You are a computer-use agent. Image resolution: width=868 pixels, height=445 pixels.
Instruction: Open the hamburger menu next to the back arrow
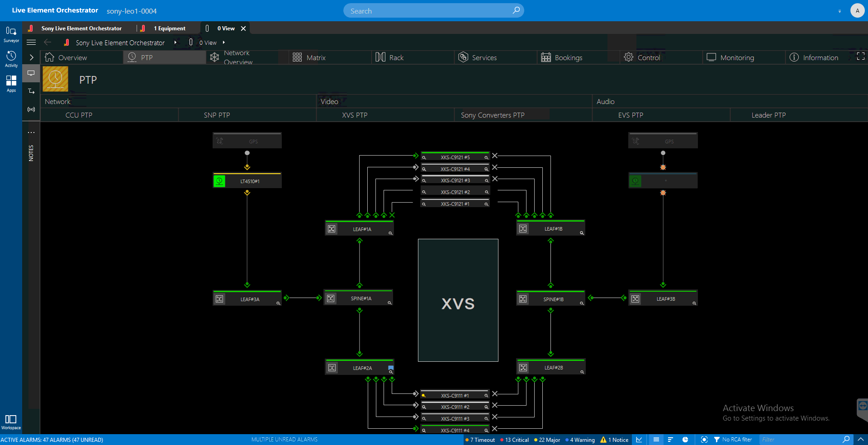pos(31,43)
